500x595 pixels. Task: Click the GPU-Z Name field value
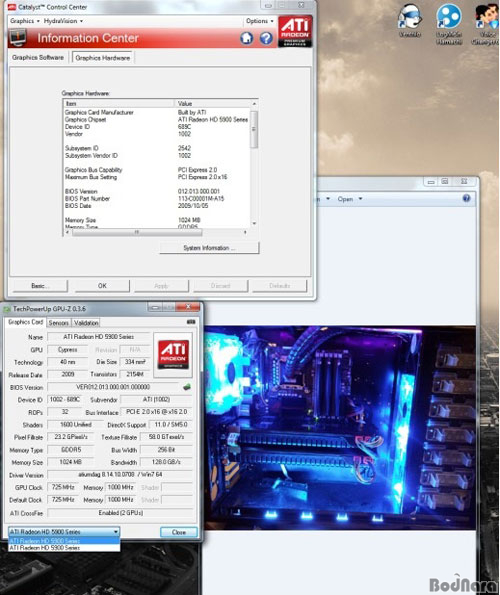coord(99,337)
